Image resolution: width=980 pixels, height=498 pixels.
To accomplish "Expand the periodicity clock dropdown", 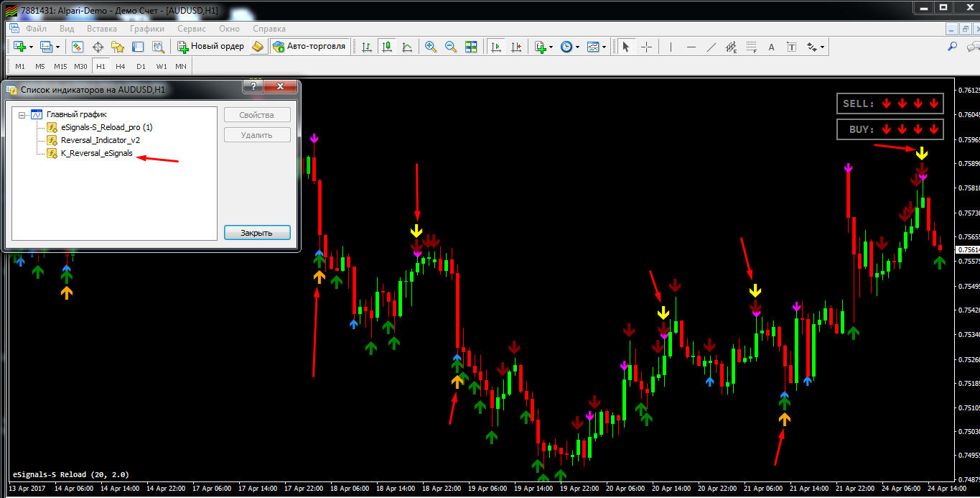I will (578, 47).
